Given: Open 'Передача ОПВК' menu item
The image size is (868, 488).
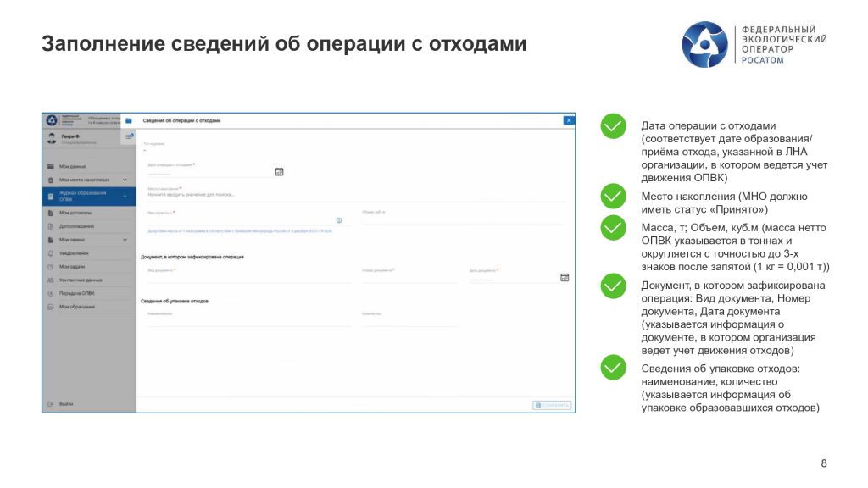Looking at the screenshot, I should click(77, 293).
